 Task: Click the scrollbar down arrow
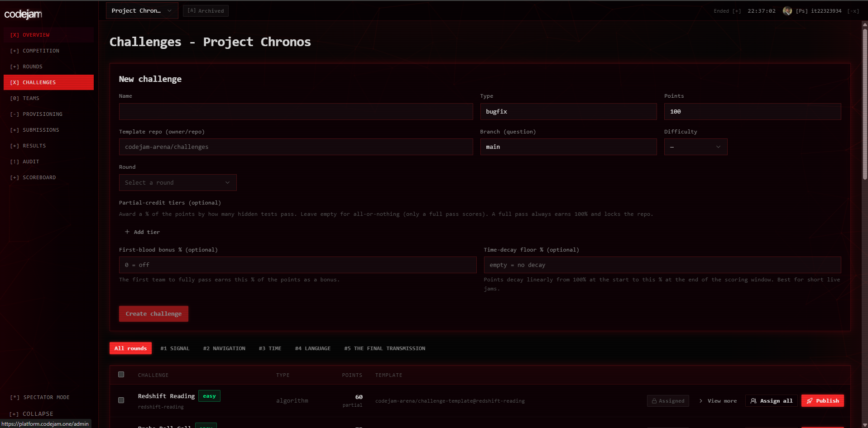pos(865,424)
